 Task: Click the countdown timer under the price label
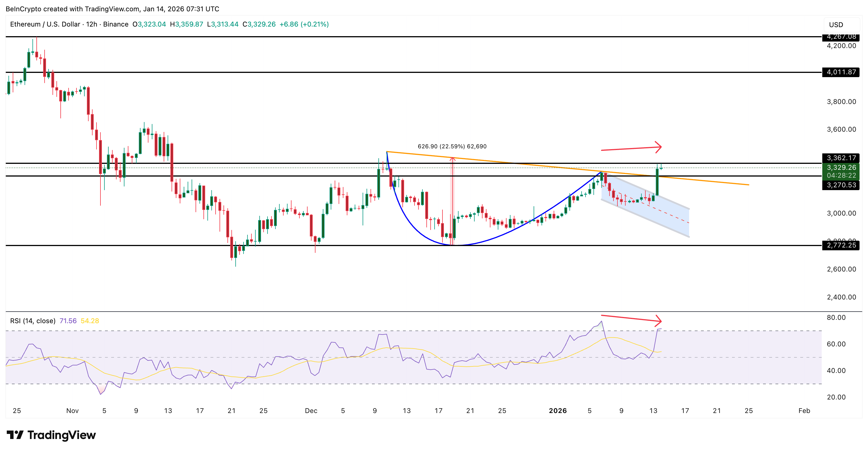(x=841, y=175)
